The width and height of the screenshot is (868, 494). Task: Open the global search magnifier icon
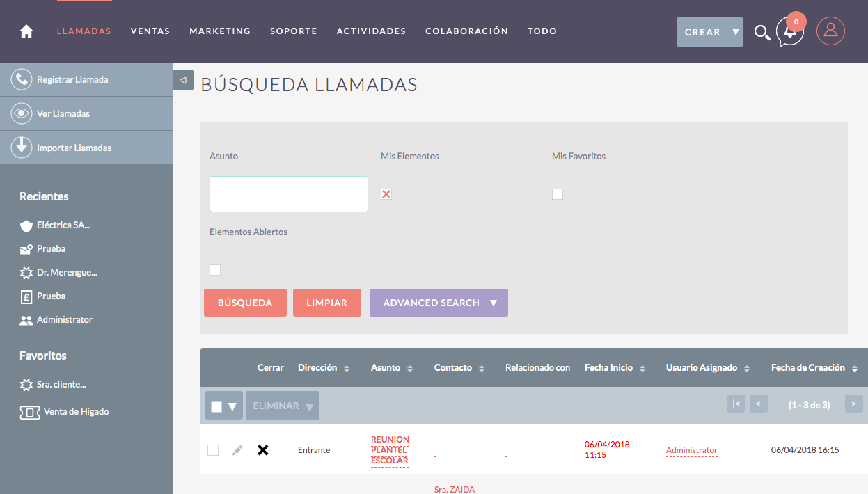(x=762, y=32)
